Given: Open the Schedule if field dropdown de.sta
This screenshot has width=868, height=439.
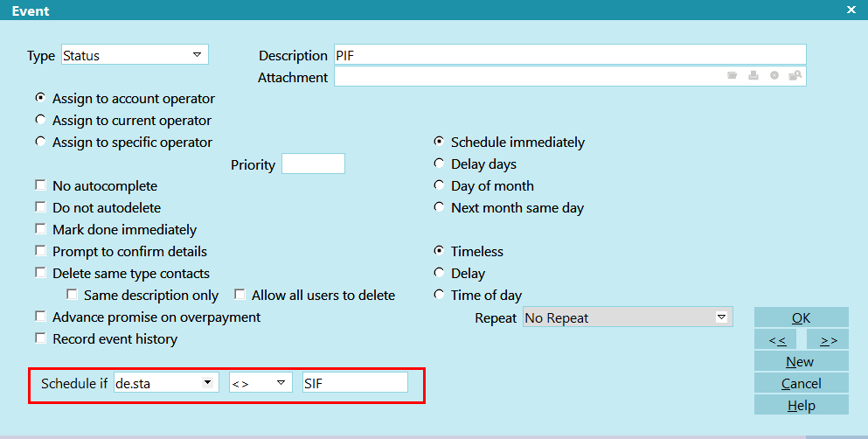Looking at the screenshot, I should tap(166, 382).
